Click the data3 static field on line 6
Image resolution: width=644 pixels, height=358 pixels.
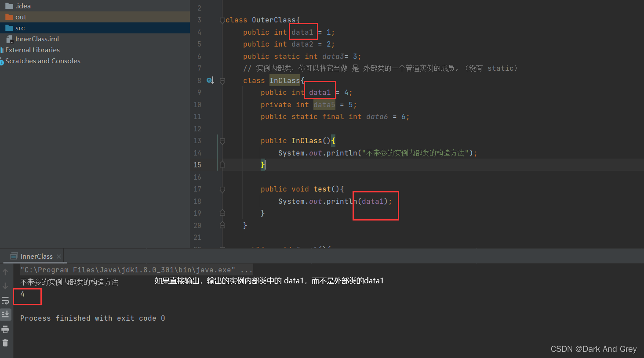pyautogui.click(x=333, y=56)
